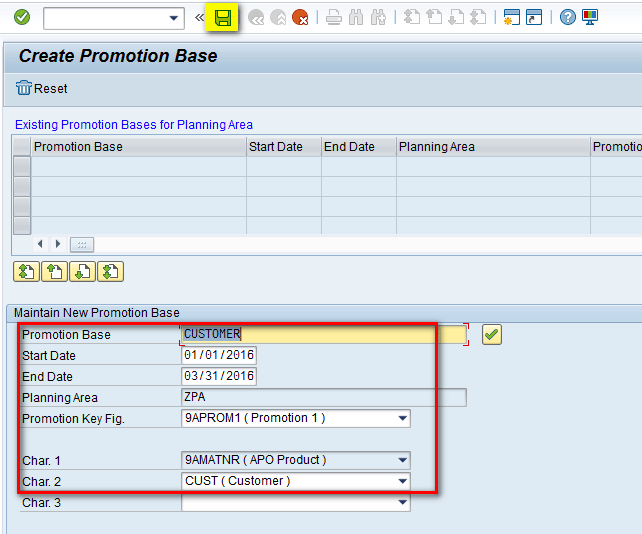This screenshot has width=642, height=534.
Task: Open the command field dropdown arrow
Action: tap(175, 18)
